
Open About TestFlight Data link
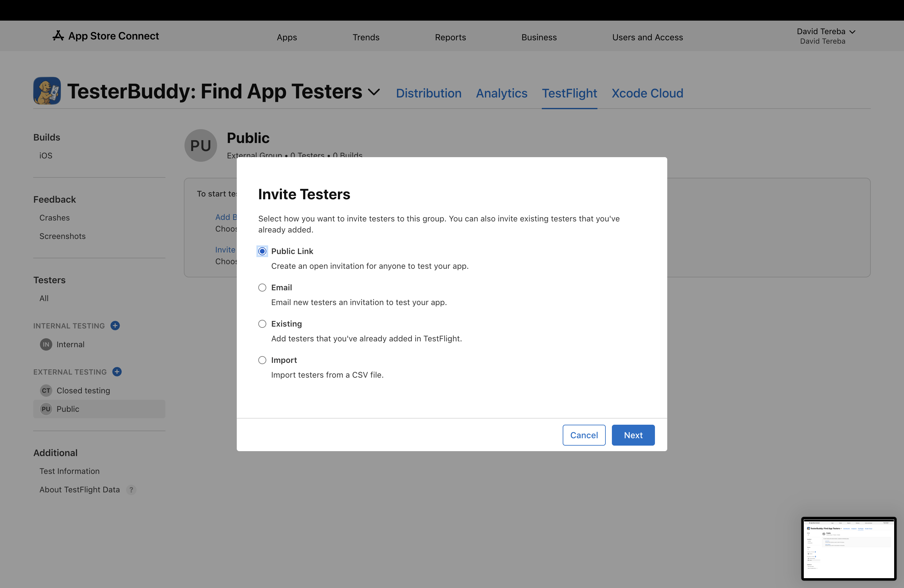pyautogui.click(x=80, y=490)
